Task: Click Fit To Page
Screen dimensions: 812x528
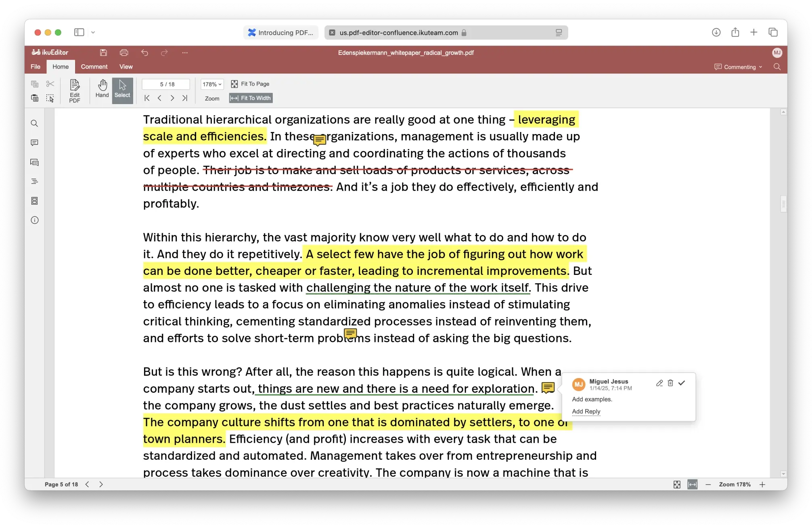Action: tap(250, 84)
